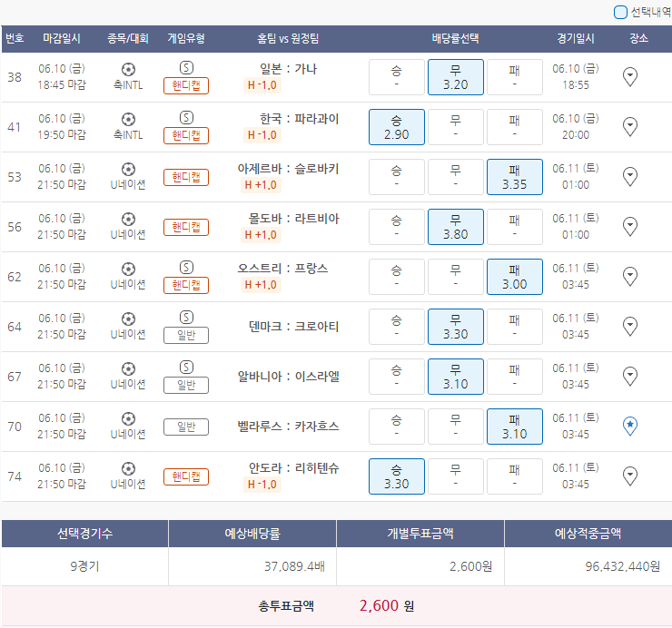Screen dimensions: 672x628
Task: Click 일반 badge in row 64
Action: coord(186,336)
